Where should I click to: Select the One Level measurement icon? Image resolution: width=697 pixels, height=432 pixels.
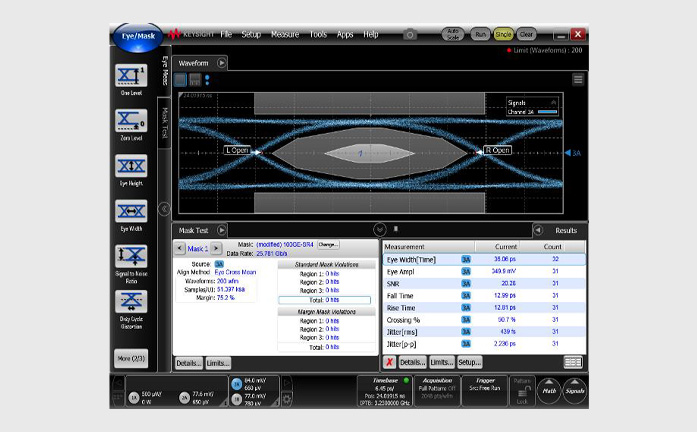(131, 75)
